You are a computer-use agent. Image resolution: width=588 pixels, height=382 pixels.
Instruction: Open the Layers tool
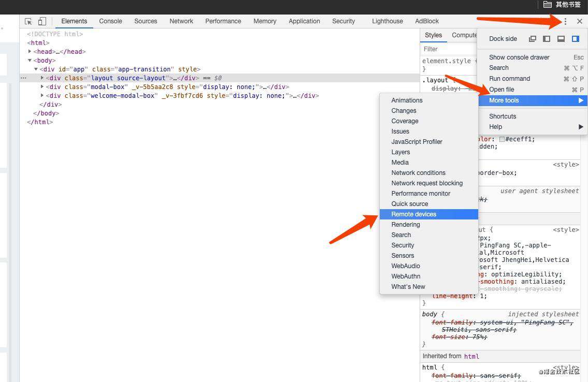(429, 152)
